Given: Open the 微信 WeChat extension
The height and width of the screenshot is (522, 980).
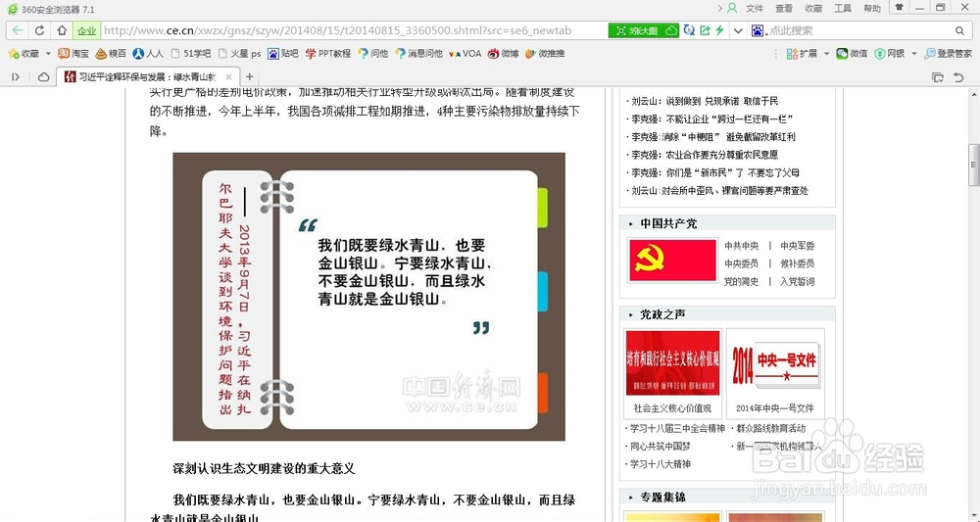Looking at the screenshot, I should point(852,54).
